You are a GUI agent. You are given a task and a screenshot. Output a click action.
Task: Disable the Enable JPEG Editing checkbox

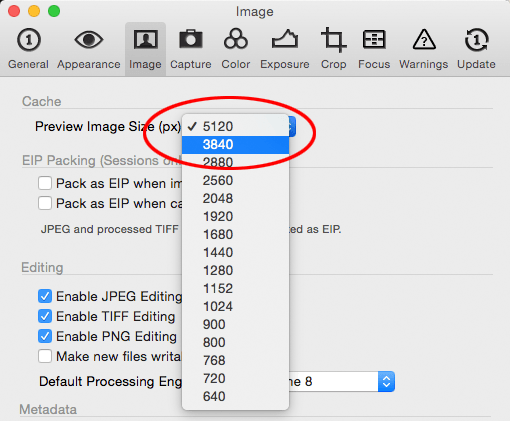[45, 296]
